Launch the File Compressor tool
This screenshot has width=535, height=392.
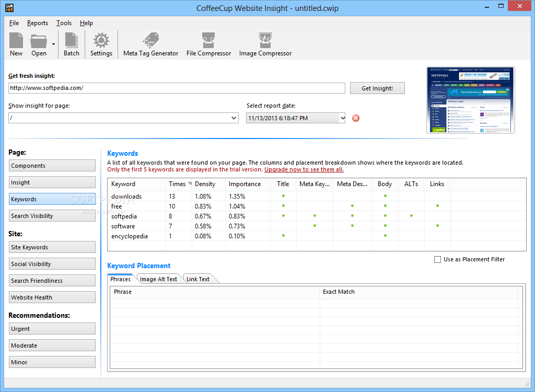(x=208, y=44)
